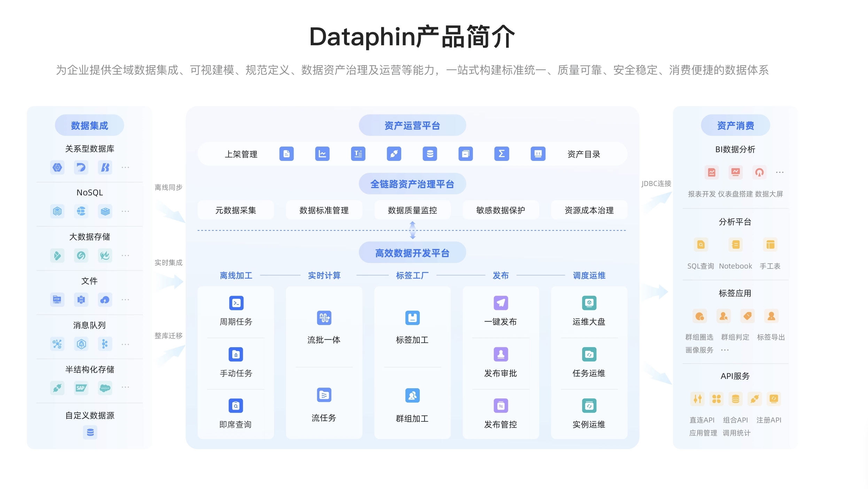Click the 数据质量监控 button
The image size is (868, 489).
412,210
